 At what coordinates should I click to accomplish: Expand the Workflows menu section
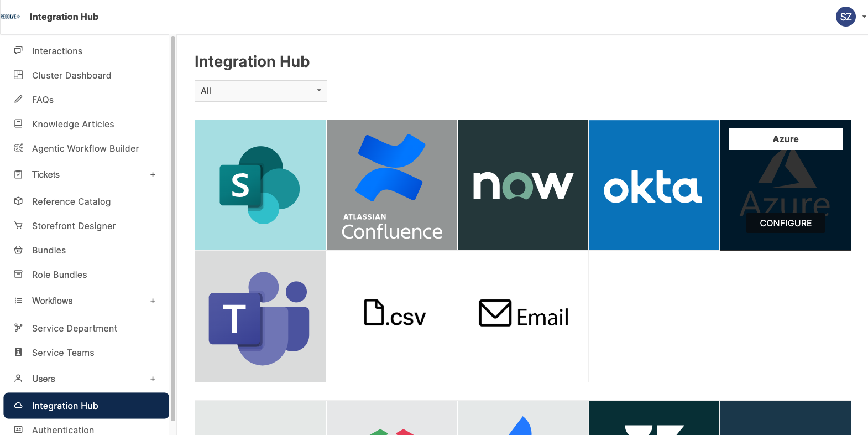(153, 301)
